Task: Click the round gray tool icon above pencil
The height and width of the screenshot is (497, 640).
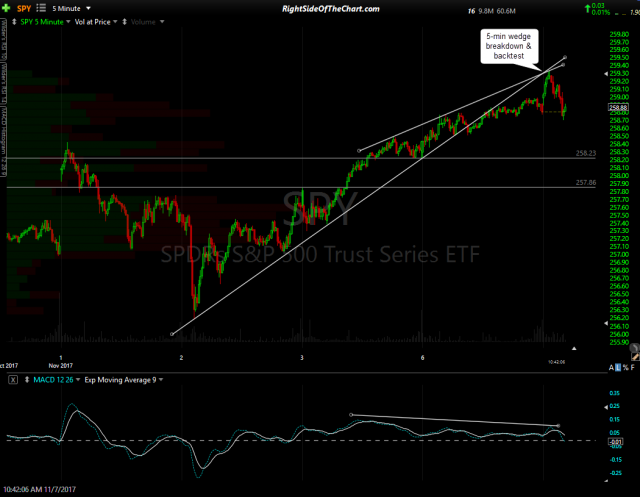Action: pyautogui.click(x=634, y=348)
